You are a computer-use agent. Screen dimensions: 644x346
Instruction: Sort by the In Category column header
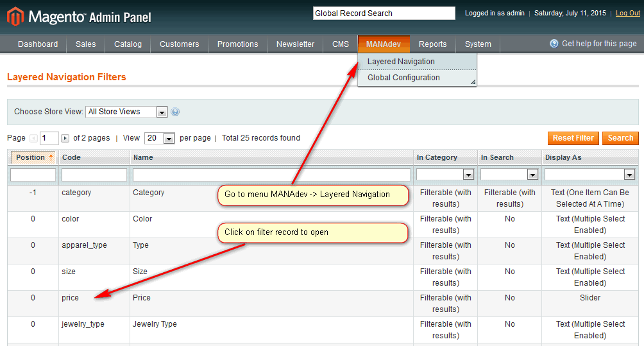pos(437,157)
